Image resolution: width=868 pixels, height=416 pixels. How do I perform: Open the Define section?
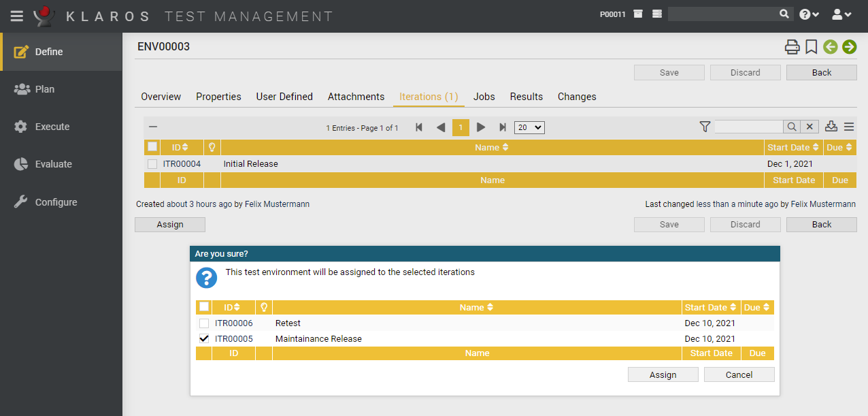pos(61,52)
